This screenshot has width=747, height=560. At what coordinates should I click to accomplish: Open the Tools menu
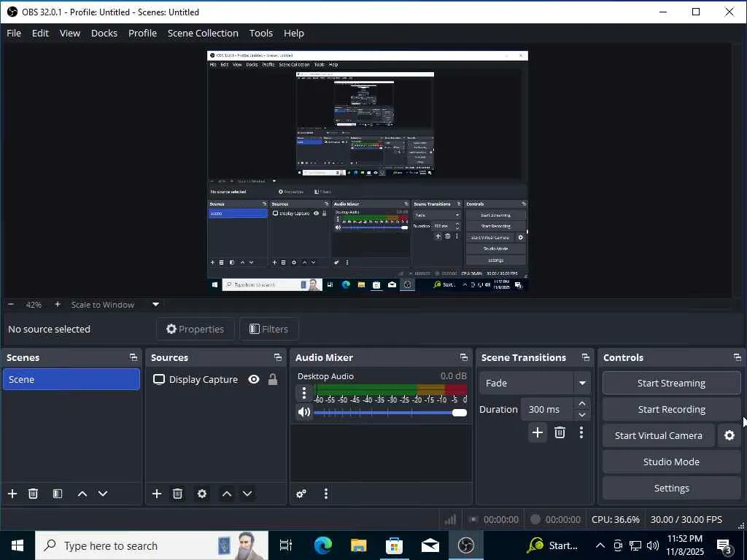[x=261, y=34]
